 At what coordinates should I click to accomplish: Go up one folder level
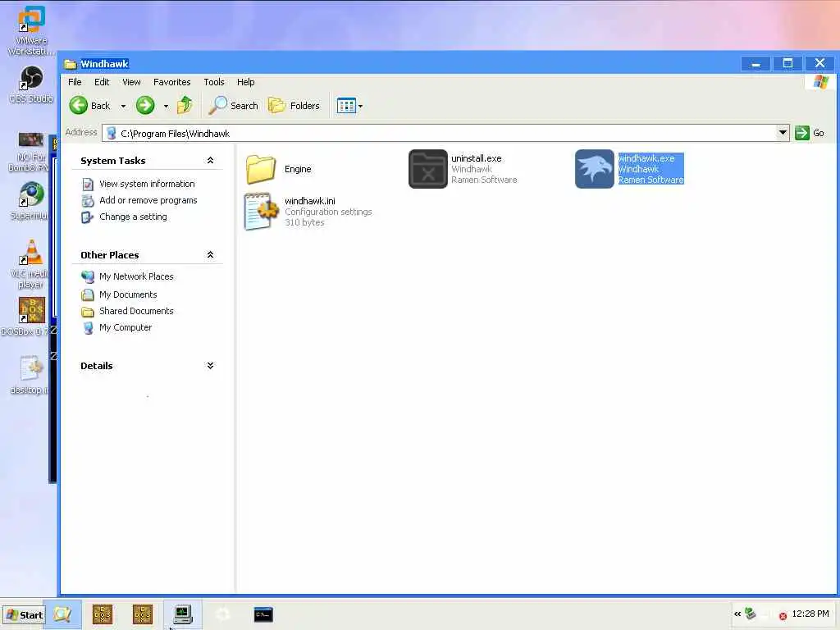185,105
